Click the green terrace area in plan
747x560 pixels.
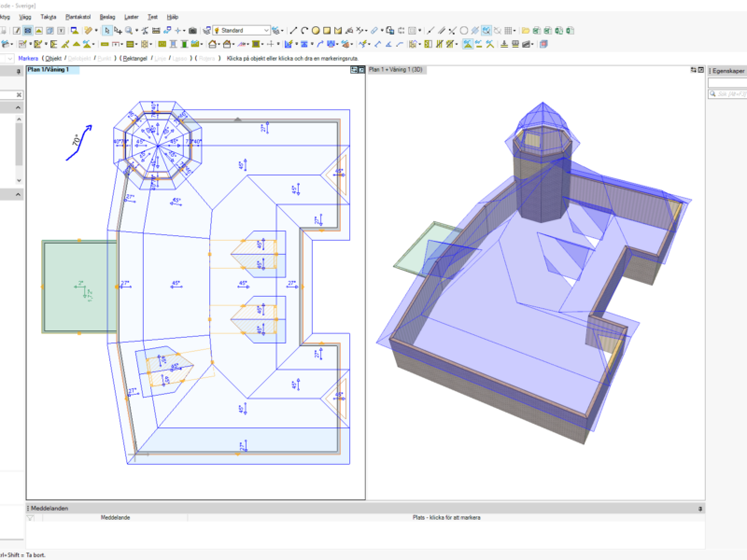[79, 287]
